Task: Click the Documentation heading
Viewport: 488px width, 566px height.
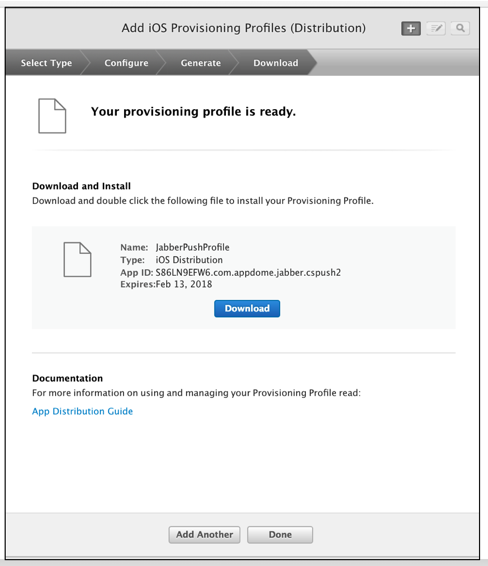Action: tap(67, 378)
